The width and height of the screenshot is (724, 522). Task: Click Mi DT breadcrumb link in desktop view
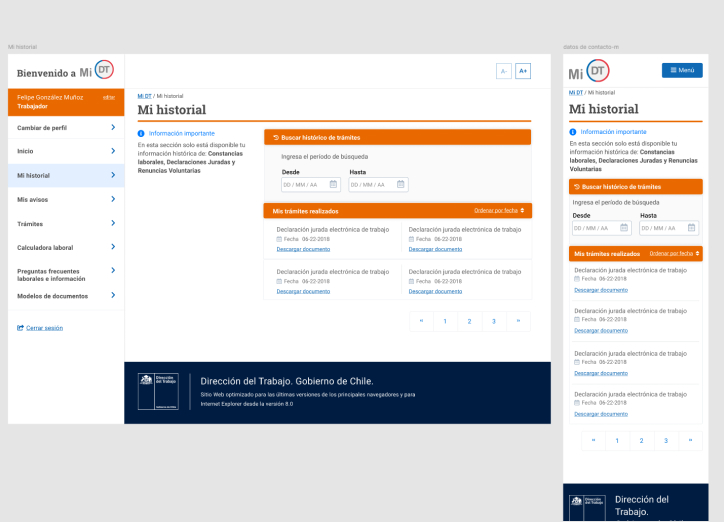pos(144,95)
